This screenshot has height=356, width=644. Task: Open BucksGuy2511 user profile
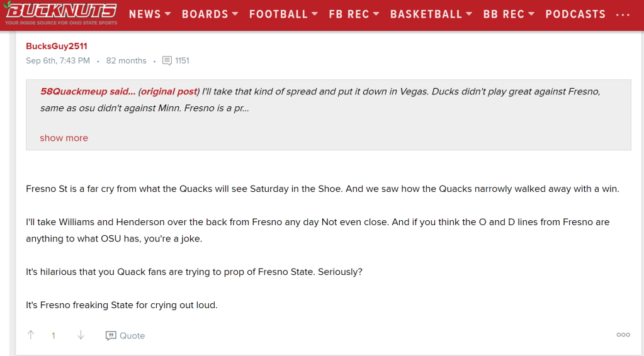(57, 46)
